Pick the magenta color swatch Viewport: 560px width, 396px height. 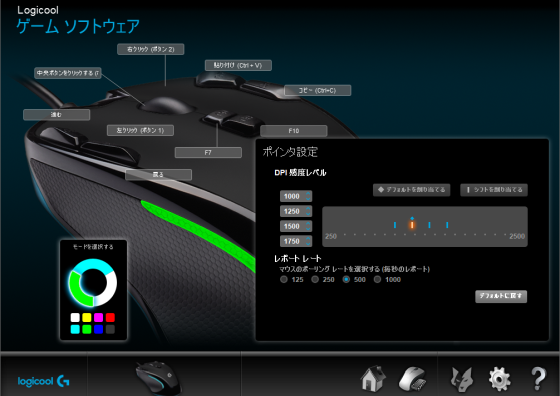point(99,317)
